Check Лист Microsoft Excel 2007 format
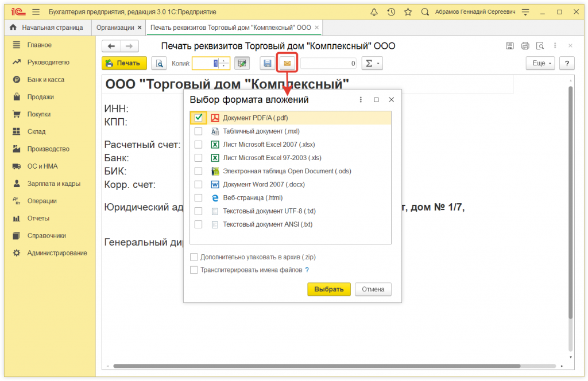The width and height of the screenshot is (588, 381). point(198,144)
